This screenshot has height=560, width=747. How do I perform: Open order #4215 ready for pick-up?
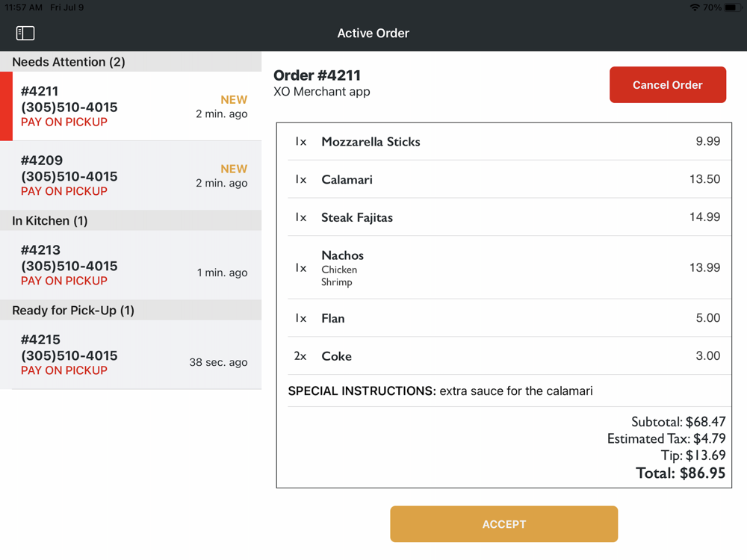tap(131, 354)
